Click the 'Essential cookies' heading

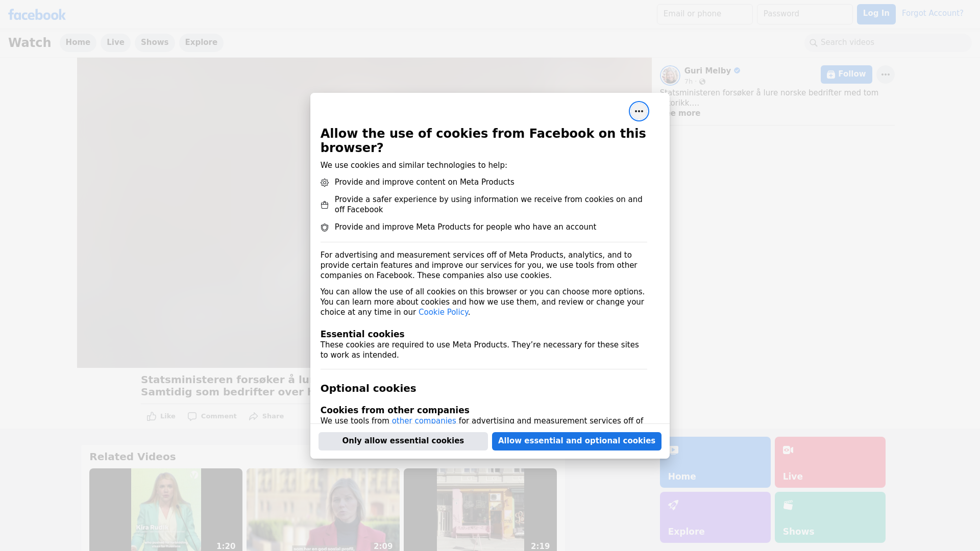click(x=362, y=334)
